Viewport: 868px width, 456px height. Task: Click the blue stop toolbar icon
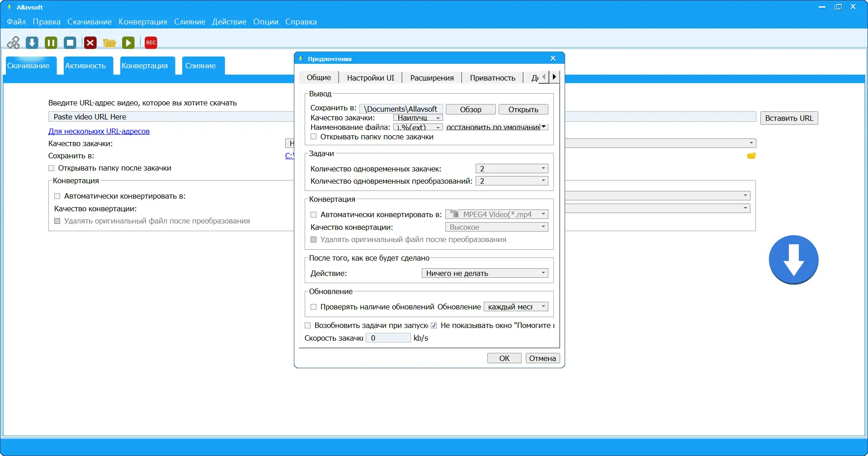[x=70, y=43]
